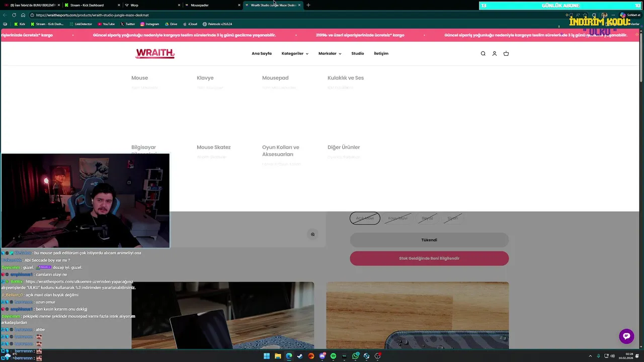The image size is (644, 362).
Task: Open YouTube bookmark
Action: point(106,24)
